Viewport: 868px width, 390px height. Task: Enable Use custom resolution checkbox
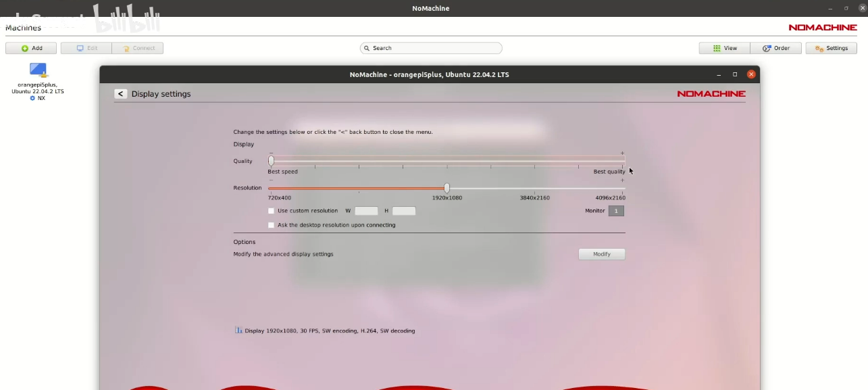pyautogui.click(x=272, y=211)
